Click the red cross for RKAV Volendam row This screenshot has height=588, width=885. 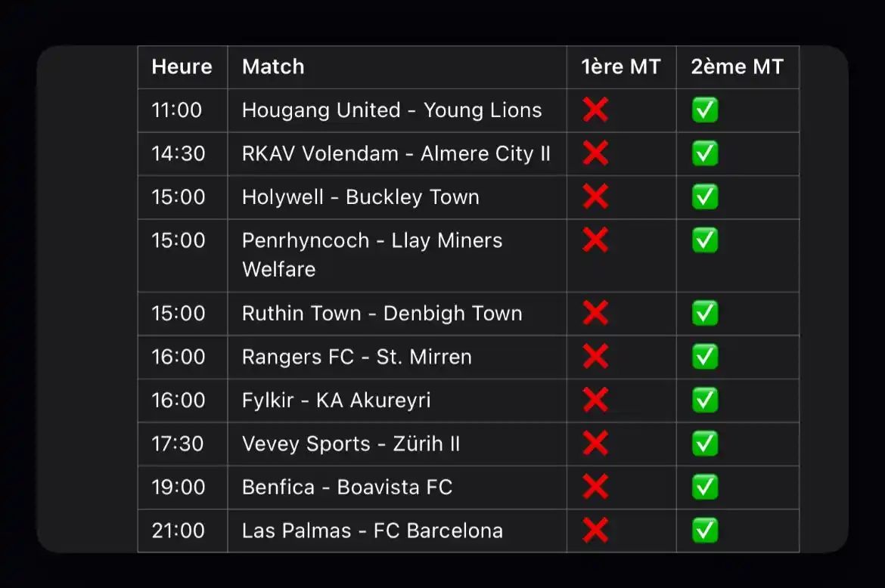(x=595, y=153)
